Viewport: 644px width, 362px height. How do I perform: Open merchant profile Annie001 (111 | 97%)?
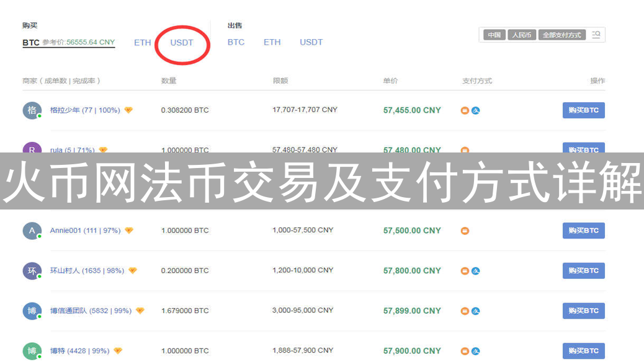pos(86,230)
